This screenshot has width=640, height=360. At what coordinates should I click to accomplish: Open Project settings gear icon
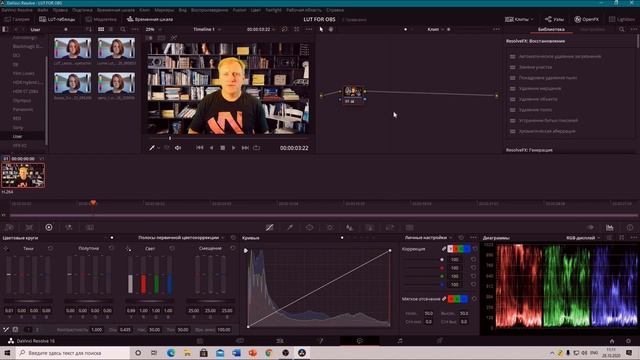(629, 341)
